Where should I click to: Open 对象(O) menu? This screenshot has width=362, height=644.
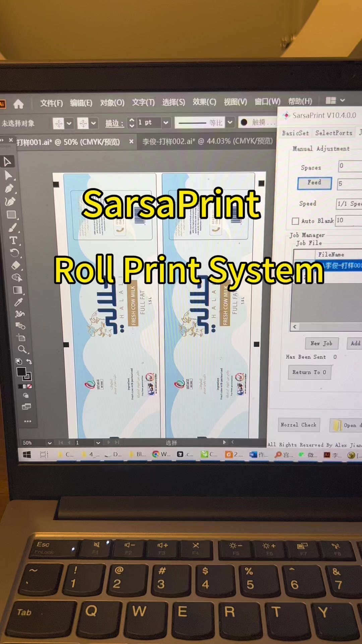click(112, 103)
